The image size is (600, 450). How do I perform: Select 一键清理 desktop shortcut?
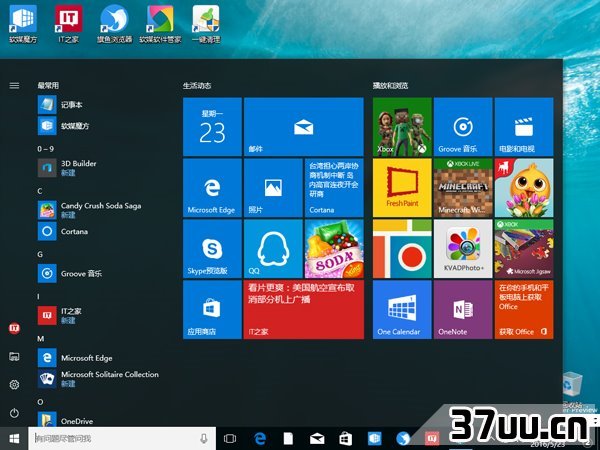206,24
